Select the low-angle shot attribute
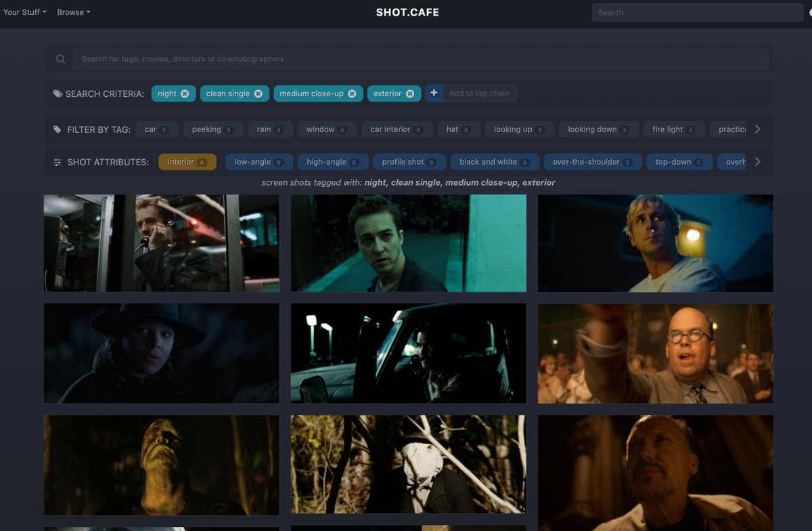Viewport: 812px width, 531px height. coord(259,162)
